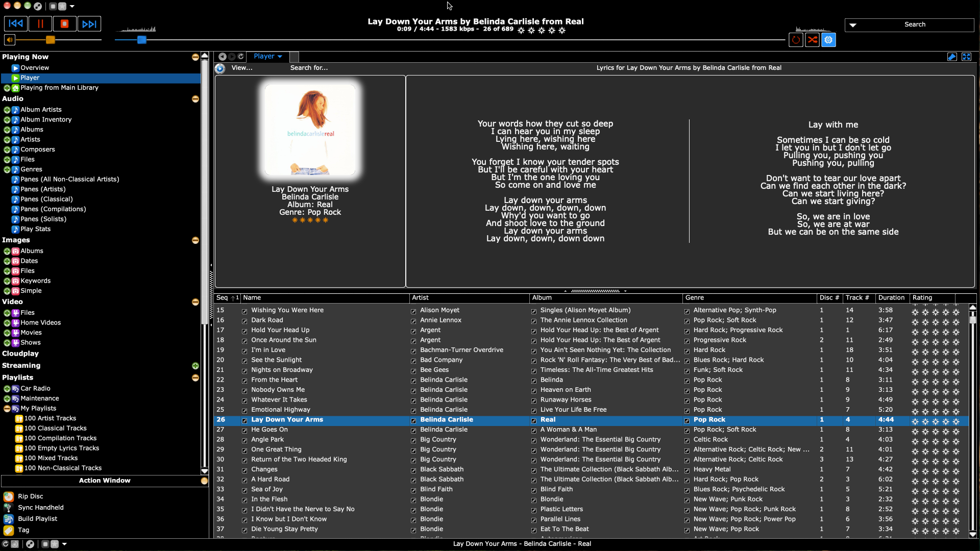Image resolution: width=980 pixels, height=551 pixels.
Task: Open the Search dropdown arrow
Action: pos(852,25)
